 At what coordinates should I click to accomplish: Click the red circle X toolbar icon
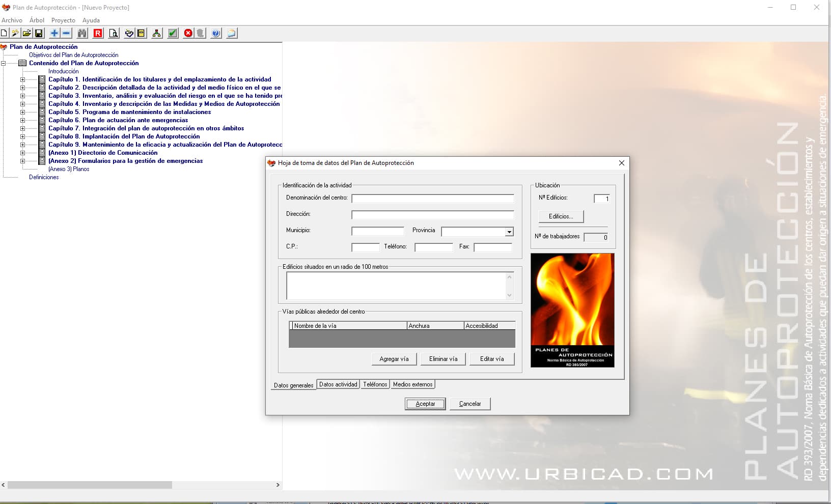(x=188, y=33)
